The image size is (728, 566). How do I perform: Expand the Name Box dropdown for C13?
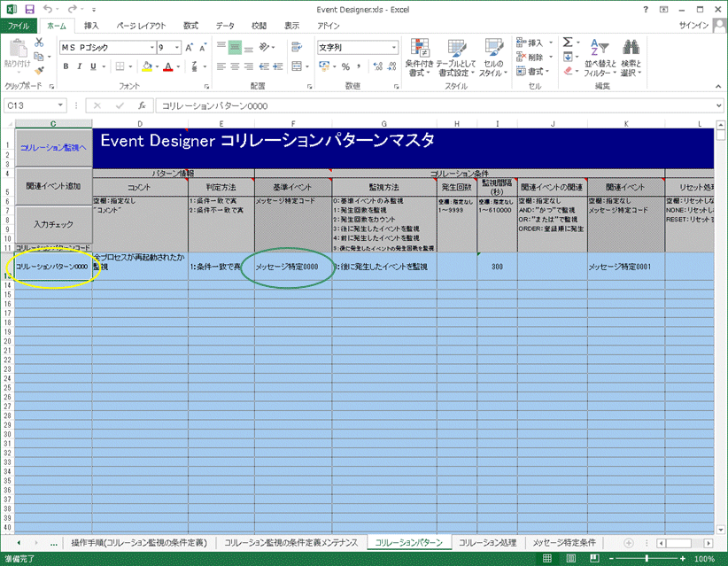pyautogui.click(x=60, y=106)
